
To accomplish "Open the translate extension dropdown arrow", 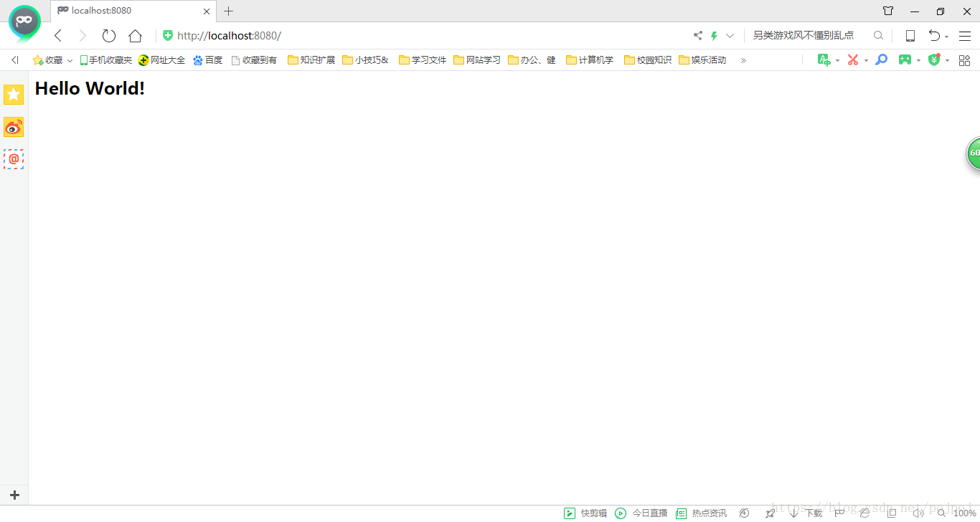I will click(x=837, y=61).
